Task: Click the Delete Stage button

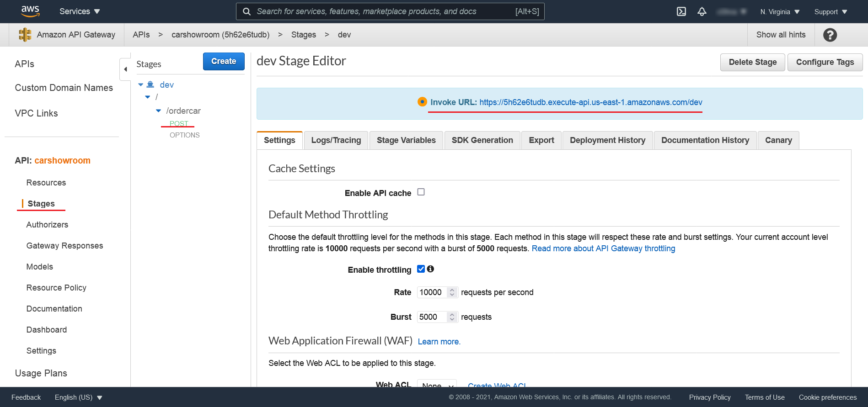Action: point(753,62)
